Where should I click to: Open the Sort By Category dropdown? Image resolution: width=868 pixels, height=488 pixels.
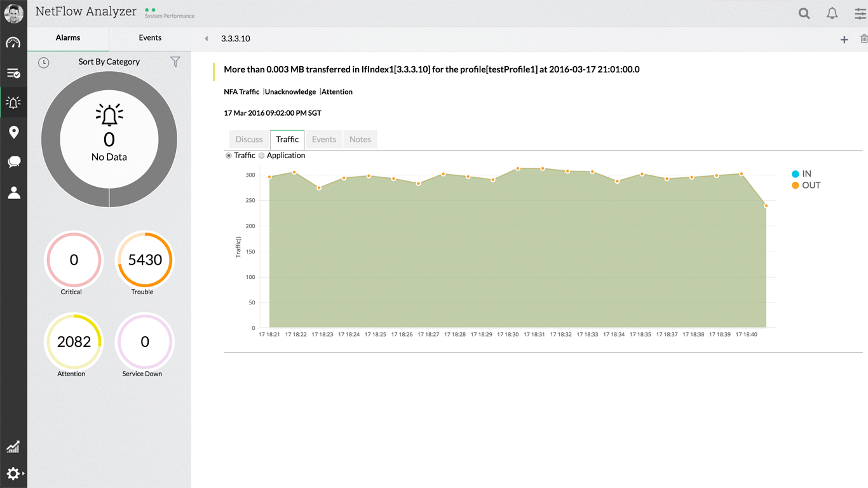click(x=109, y=62)
